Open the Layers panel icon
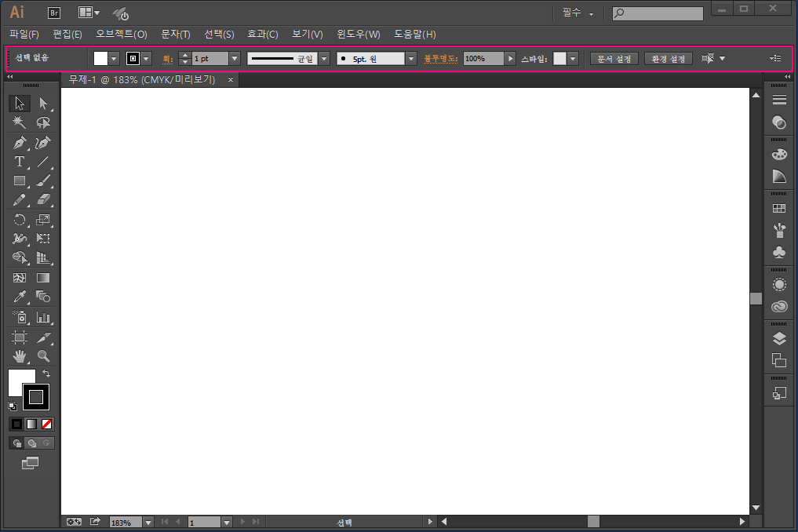The width and height of the screenshot is (798, 532). [x=779, y=338]
